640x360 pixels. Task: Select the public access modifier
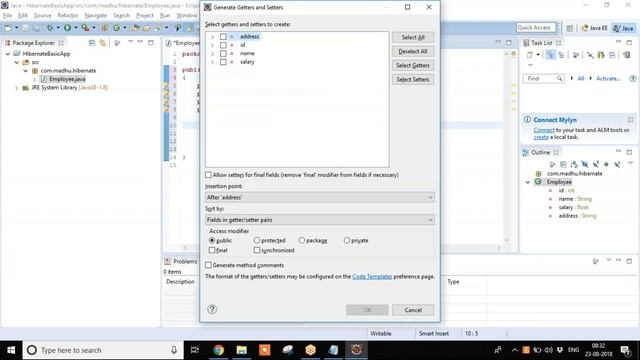pyautogui.click(x=212, y=240)
